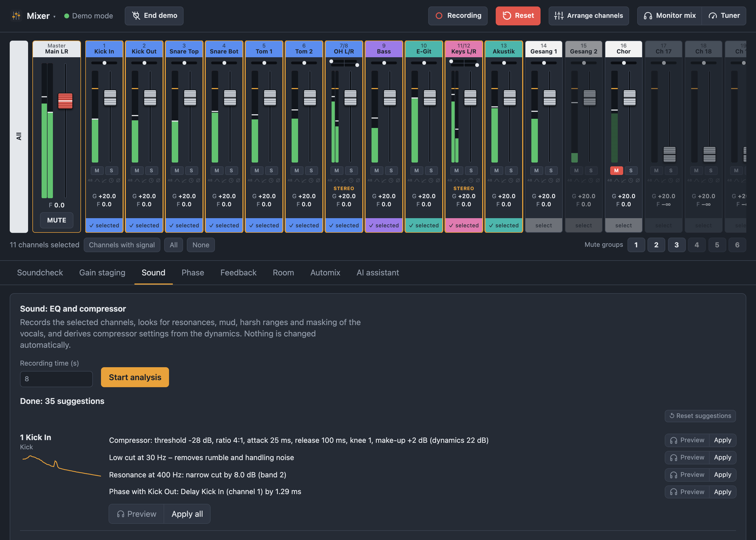Solo the Bass channel

[391, 171]
